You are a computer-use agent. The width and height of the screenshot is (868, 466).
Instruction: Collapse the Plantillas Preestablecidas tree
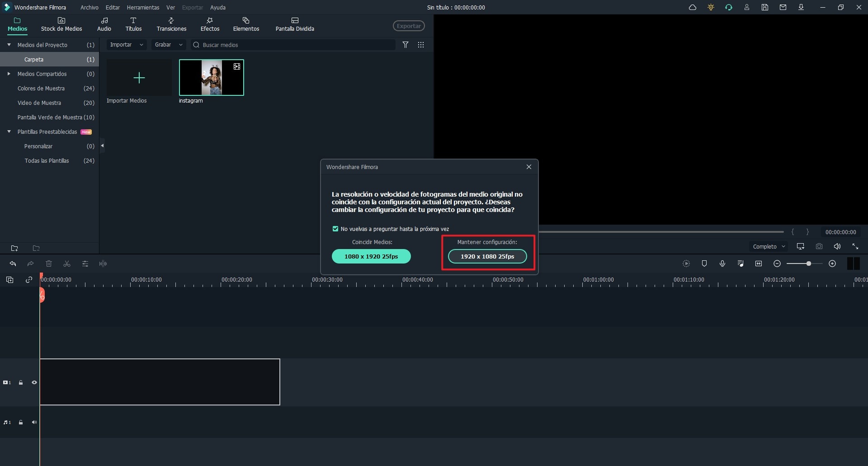9,132
